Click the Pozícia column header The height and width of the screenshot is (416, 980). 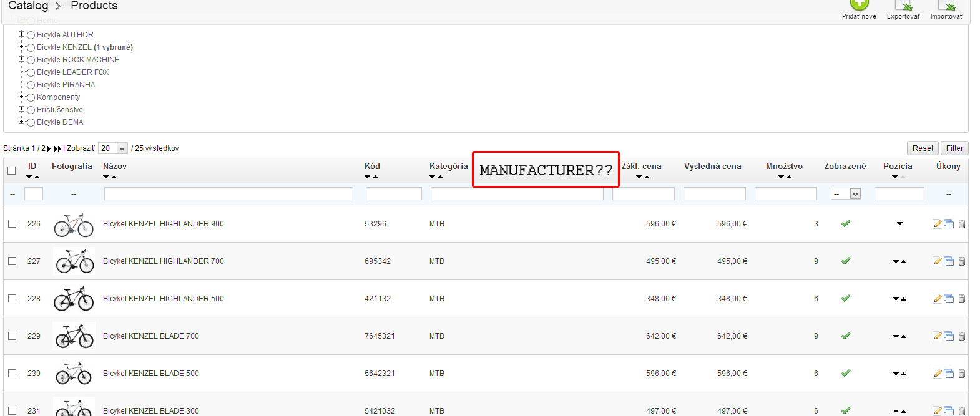[x=898, y=166]
